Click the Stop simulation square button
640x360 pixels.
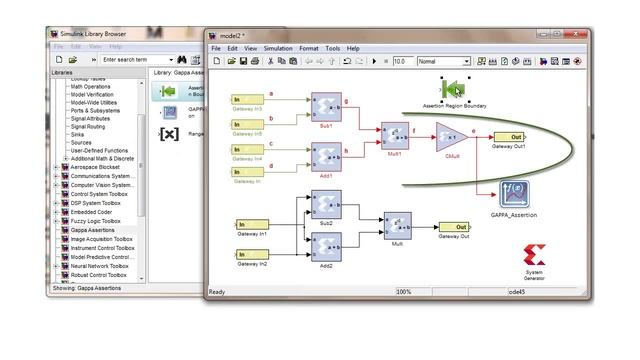(386, 61)
